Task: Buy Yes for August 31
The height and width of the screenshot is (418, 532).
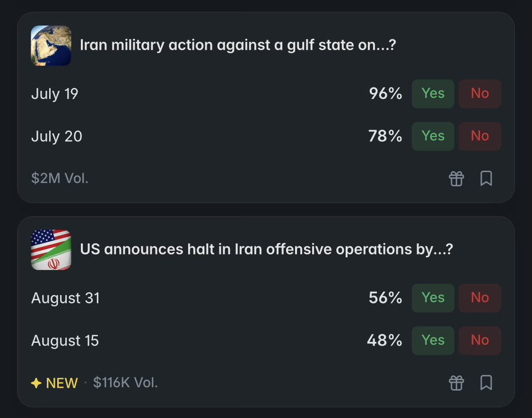Action: tap(433, 298)
